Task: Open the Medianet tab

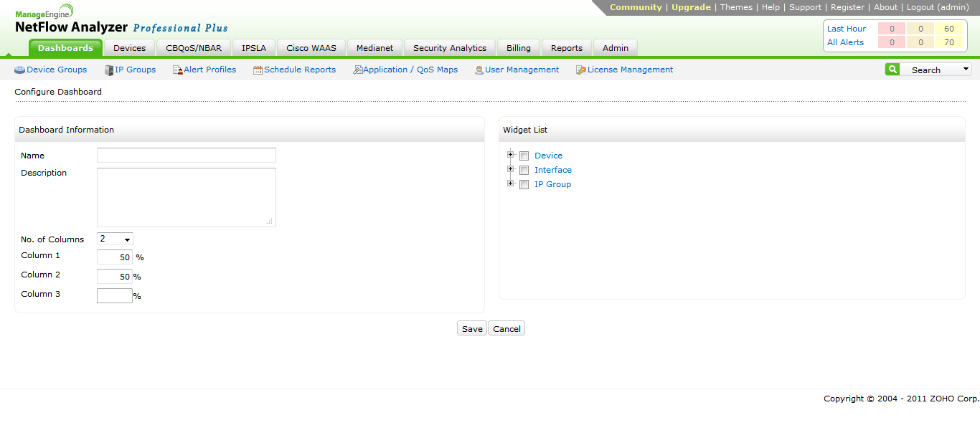Action: point(375,48)
